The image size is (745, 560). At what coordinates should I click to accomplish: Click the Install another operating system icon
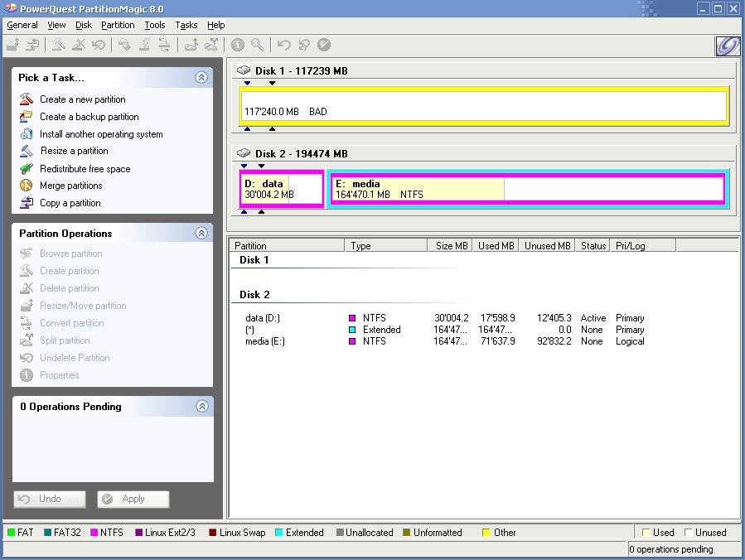click(x=27, y=134)
